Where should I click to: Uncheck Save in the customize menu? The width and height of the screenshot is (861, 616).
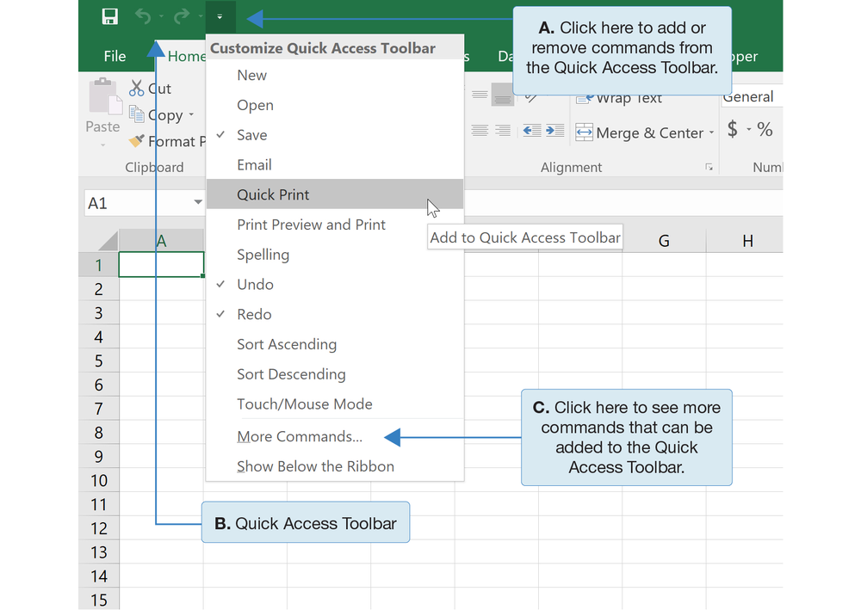coord(251,135)
